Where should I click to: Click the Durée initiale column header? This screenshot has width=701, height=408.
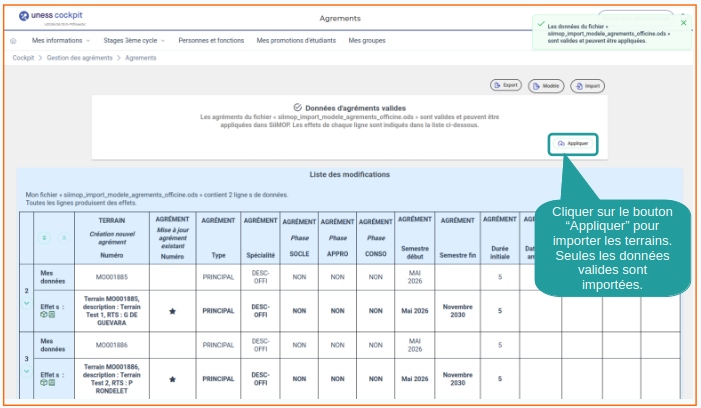point(500,238)
